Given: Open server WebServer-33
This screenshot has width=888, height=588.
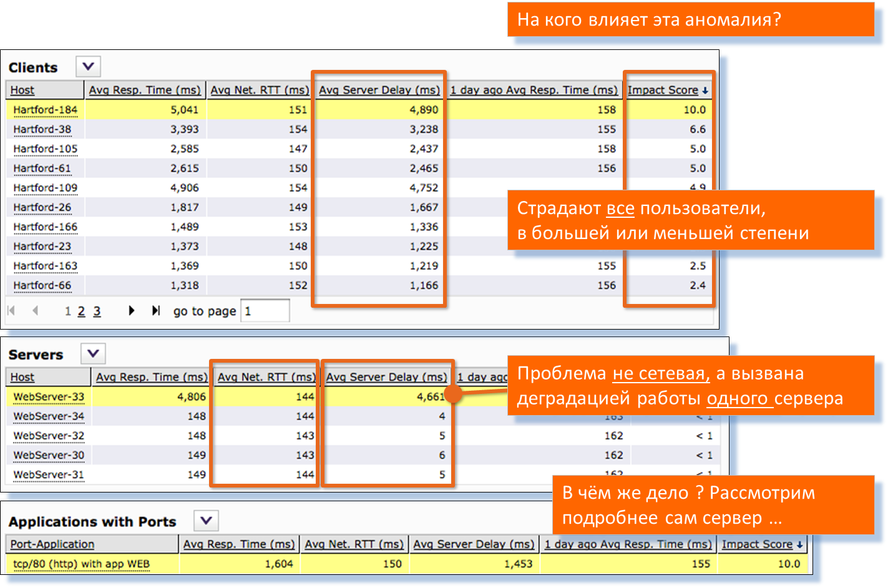Looking at the screenshot, I should [x=49, y=396].
